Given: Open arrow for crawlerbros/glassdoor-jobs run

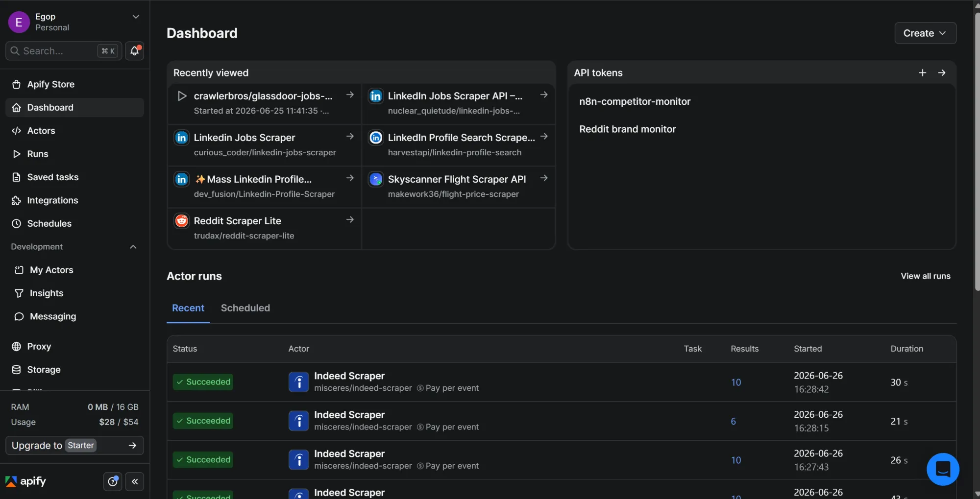Looking at the screenshot, I should click(350, 95).
